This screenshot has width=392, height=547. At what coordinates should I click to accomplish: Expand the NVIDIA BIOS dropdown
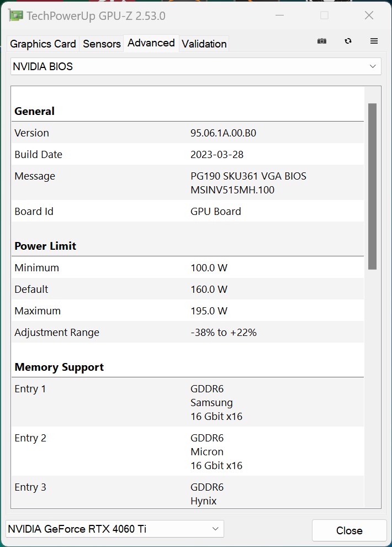click(x=196, y=66)
